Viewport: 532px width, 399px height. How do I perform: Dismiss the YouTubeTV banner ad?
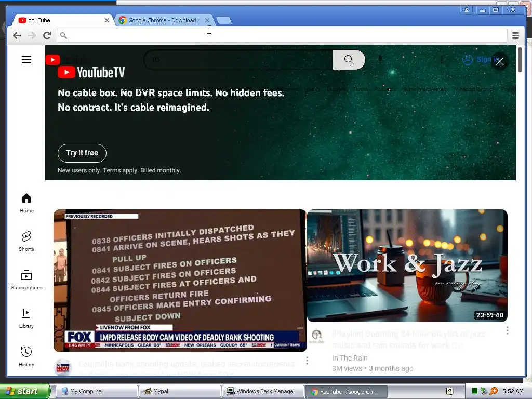[x=499, y=61]
